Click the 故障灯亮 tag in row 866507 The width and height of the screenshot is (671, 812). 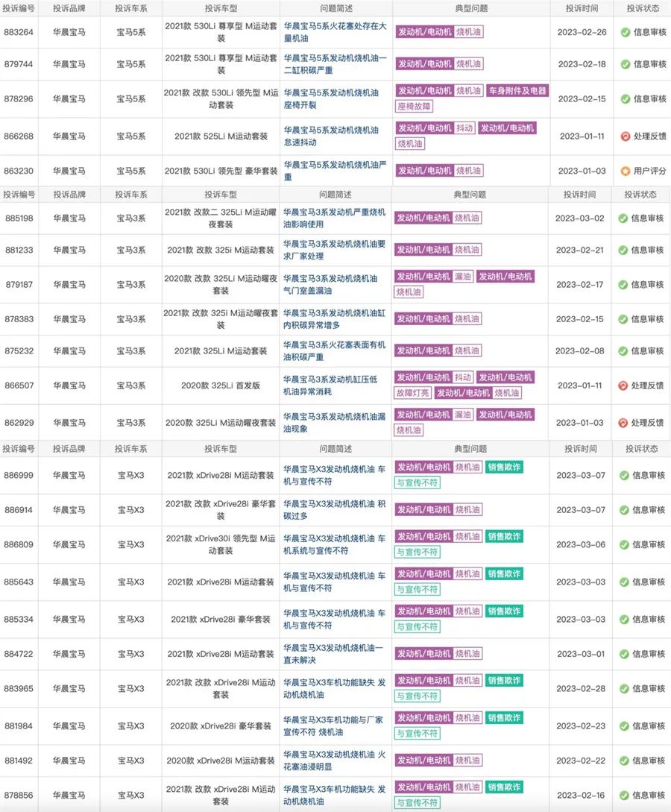tap(412, 393)
